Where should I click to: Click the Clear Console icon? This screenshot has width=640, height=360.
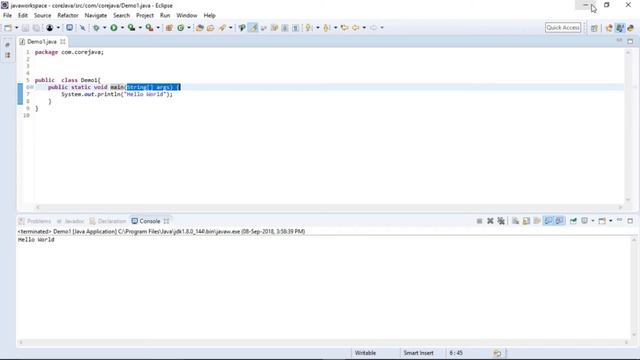click(516, 221)
